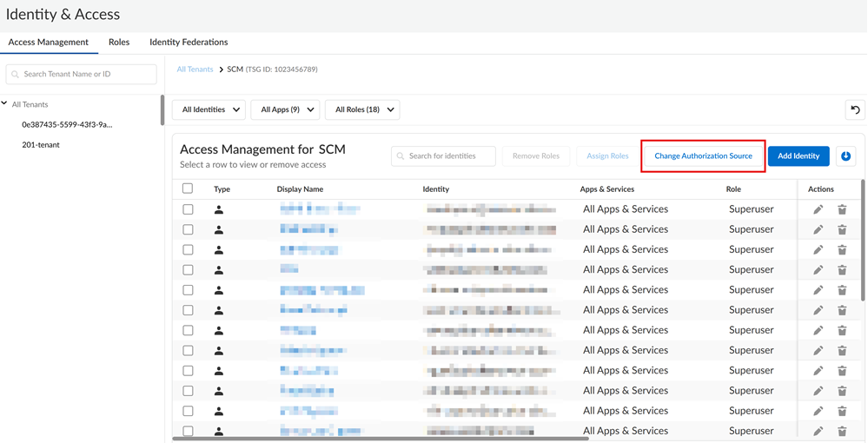Click the edit pencil icon in third row
This screenshot has height=443, width=868.
[818, 250]
